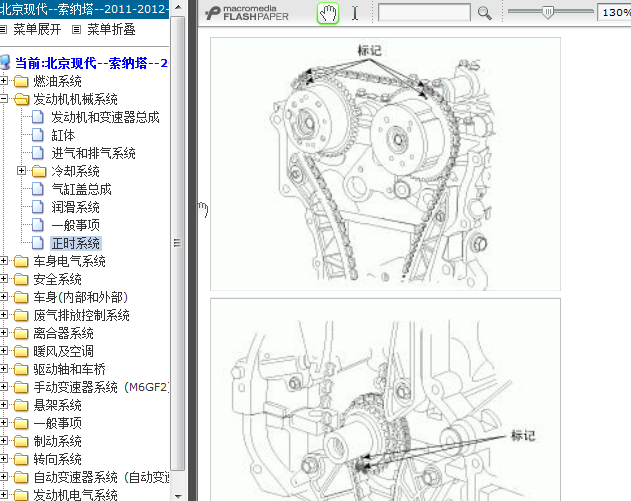Click the 驱动轴和车桥 folder icon
This screenshot has width=631, height=501.
[x=21, y=369]
